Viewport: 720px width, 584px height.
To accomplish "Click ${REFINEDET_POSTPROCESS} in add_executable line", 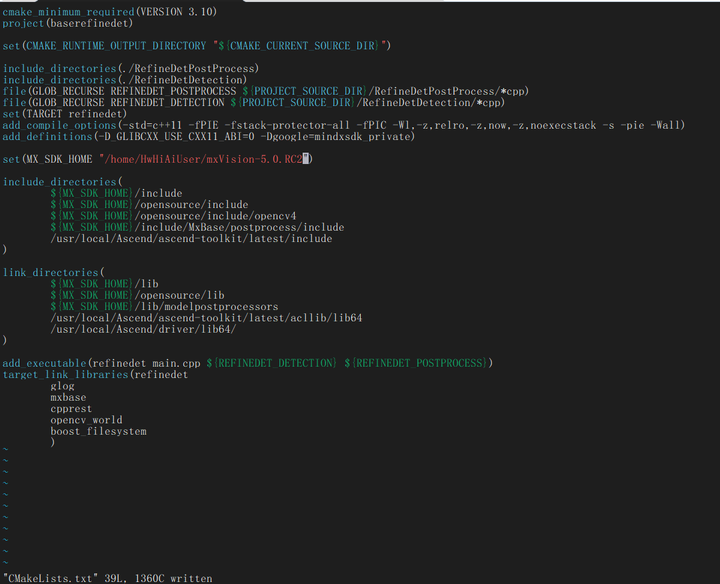I will tap(416, 363).
